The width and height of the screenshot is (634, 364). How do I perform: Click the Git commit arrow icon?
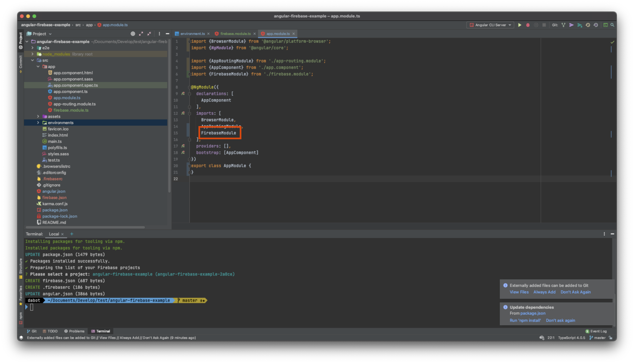tap(571, 25)
